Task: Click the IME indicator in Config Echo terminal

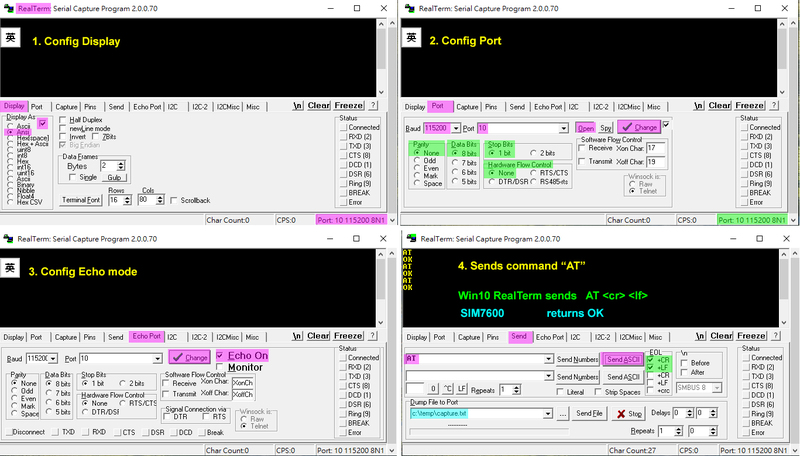Action: click(x=11, y=268)
